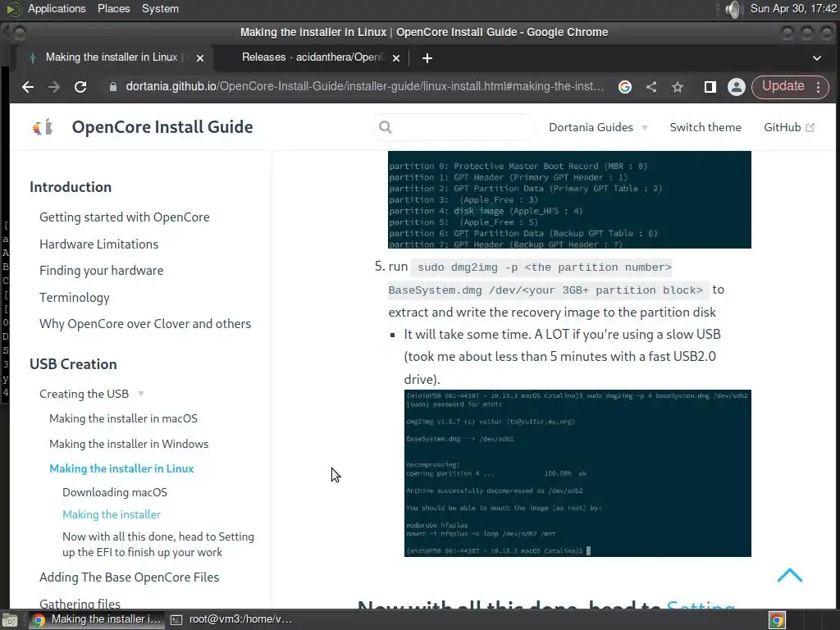Go back with the browser back arrow
The width and height of the screenshot is (840, 630).
[28, 87]
